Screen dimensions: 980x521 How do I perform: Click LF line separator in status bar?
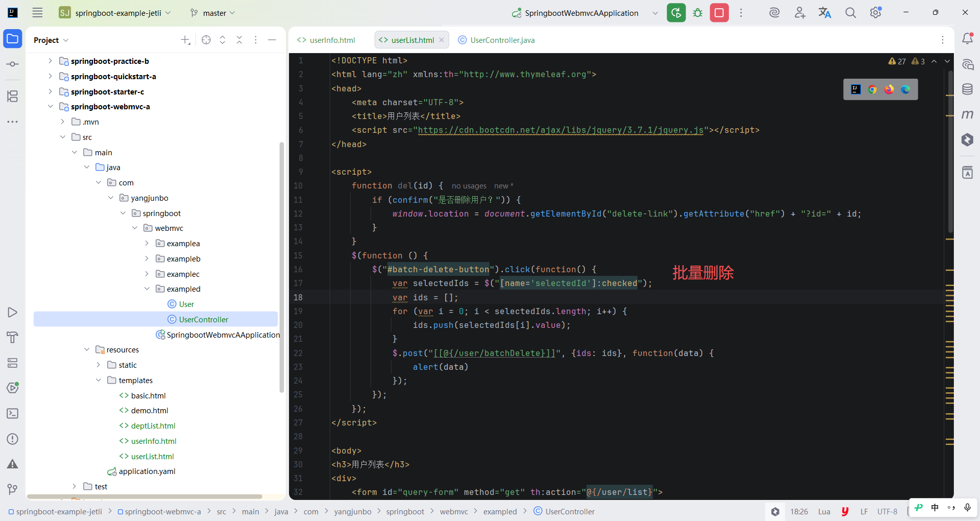click(864, 511)
